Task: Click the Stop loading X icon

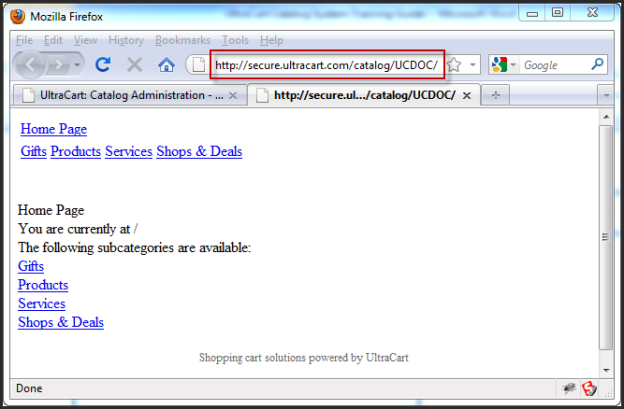Action: tap(135, 64)
